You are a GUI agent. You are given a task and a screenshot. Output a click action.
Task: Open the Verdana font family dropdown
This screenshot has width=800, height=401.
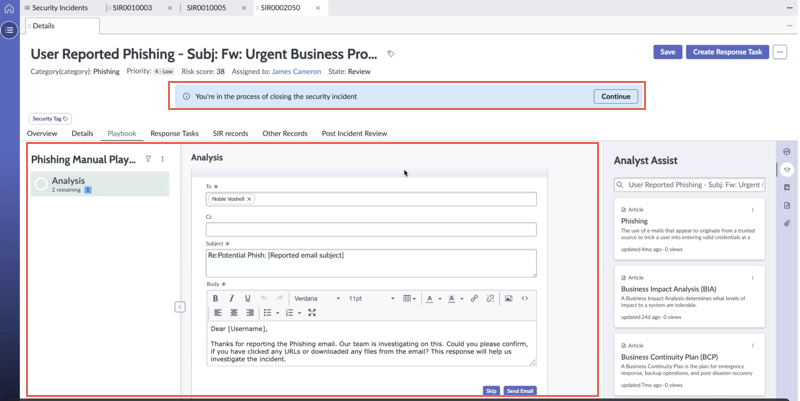pos(317,298)
